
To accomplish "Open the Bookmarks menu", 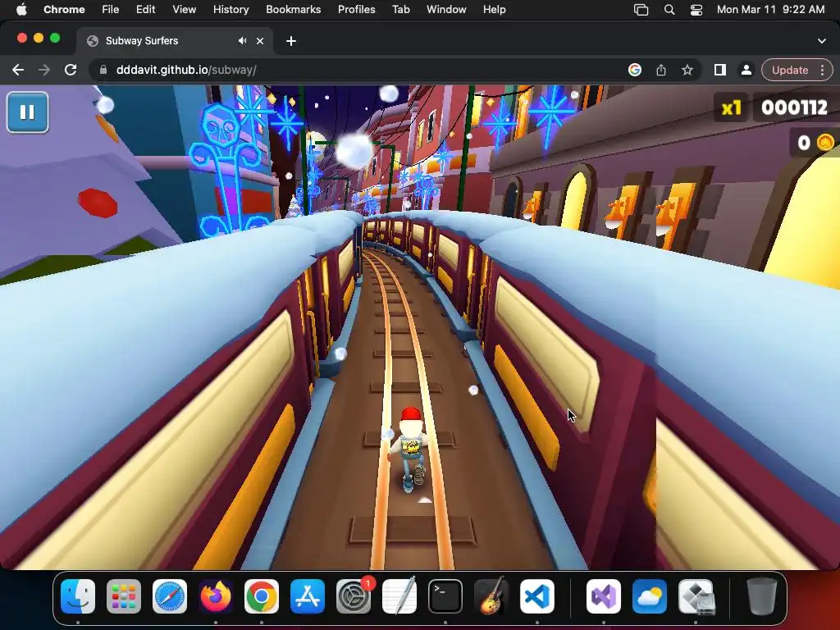I will point(293,10).
